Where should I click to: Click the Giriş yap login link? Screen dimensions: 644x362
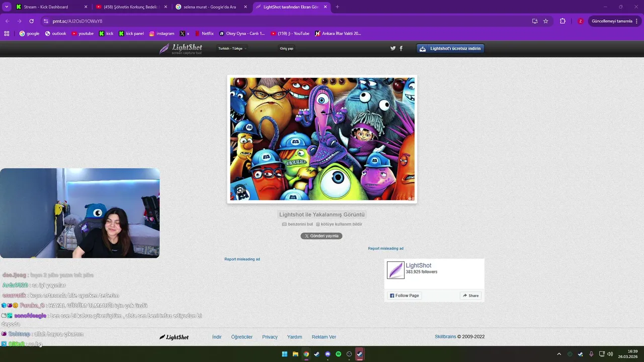[x=287, y=49]
